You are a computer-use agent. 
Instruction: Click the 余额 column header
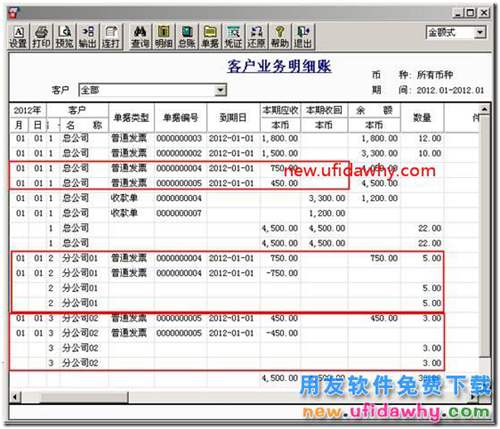pos(374,110)
